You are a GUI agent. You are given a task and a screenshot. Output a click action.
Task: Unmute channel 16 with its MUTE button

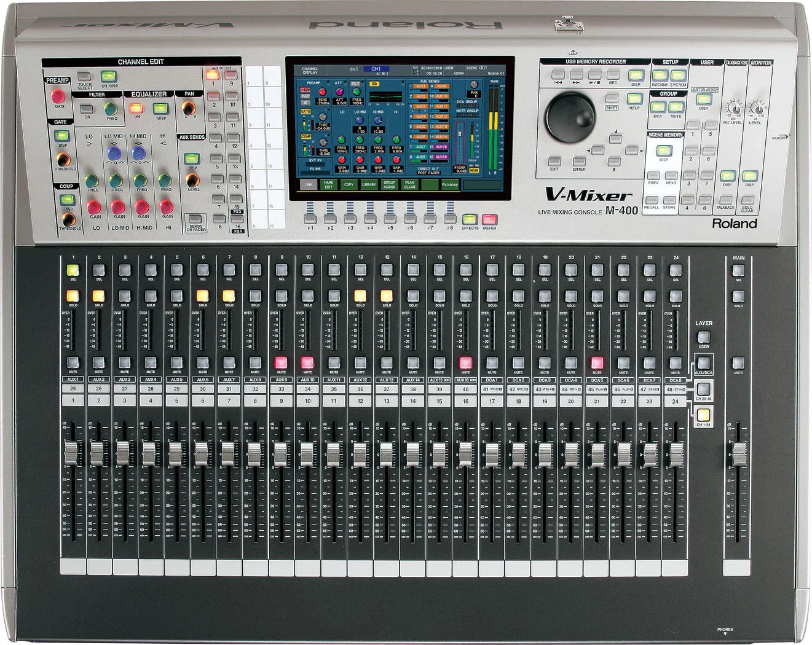[465, 362]
